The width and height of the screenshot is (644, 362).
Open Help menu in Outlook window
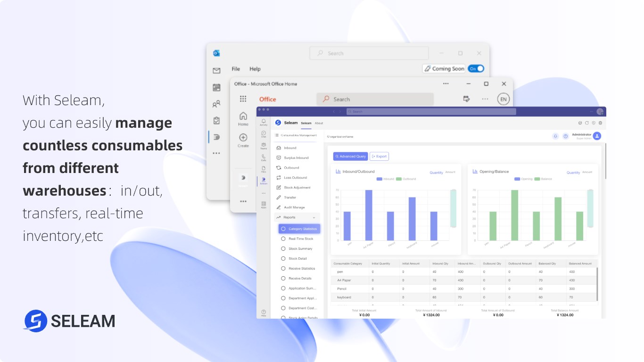click(255, 69)
